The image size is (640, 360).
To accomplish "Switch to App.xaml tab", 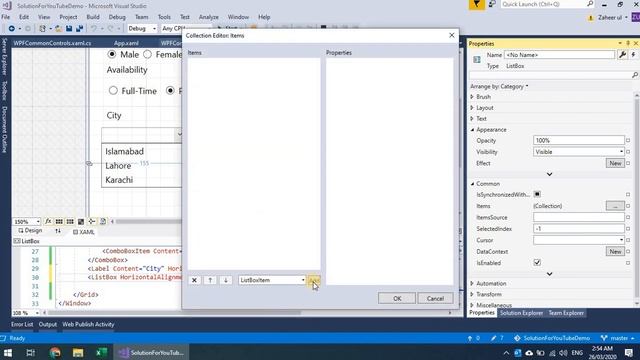I will pyautogui.click(x=126, y=43).
